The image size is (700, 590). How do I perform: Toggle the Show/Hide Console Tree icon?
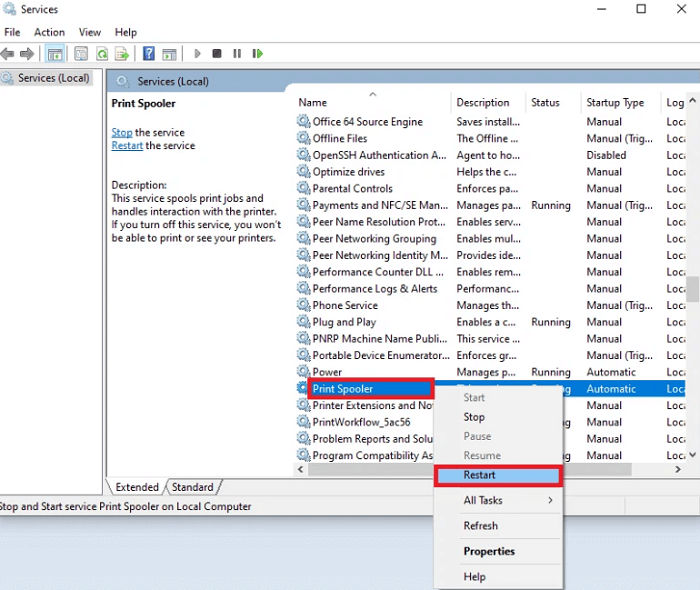[x=55, y=54]
